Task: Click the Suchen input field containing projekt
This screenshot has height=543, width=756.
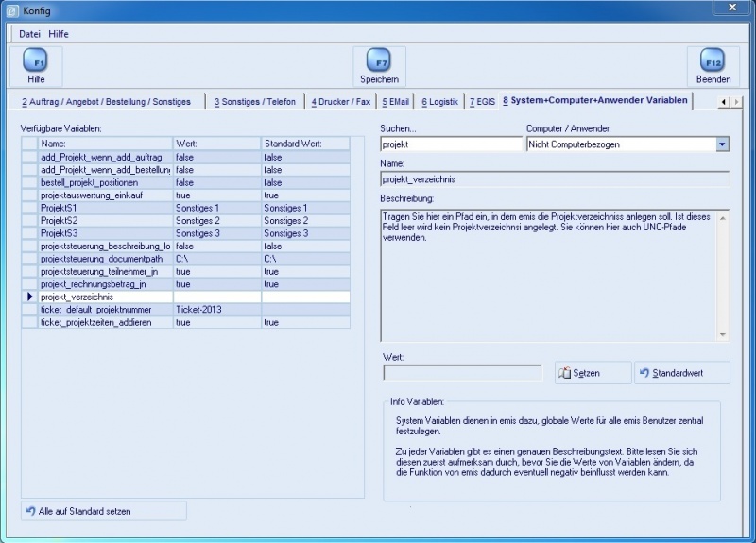Action: (452, 144)
